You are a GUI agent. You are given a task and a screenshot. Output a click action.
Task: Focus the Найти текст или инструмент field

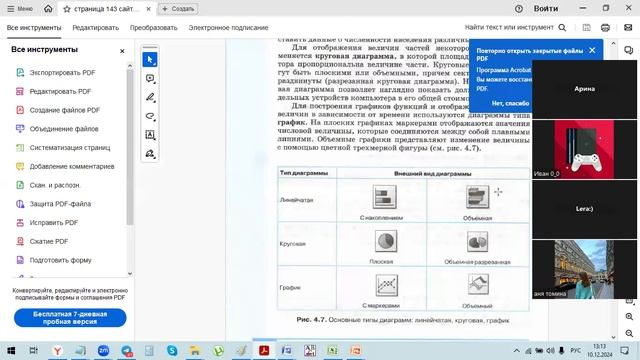pyautogui.click(x=509, y=27)
